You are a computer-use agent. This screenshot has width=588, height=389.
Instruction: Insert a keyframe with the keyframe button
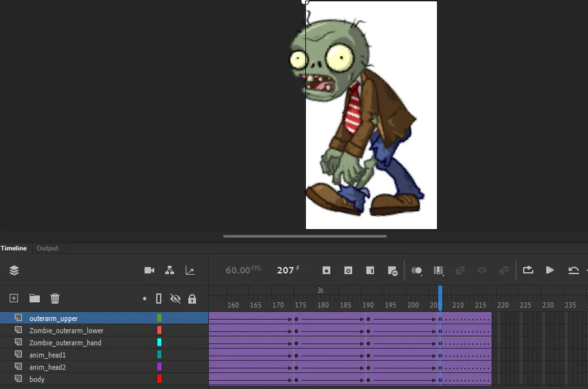tap(326, 270)
